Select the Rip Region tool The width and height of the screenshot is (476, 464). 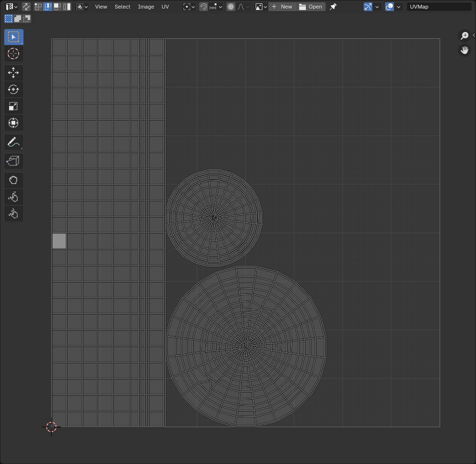(x=14, y=161)
